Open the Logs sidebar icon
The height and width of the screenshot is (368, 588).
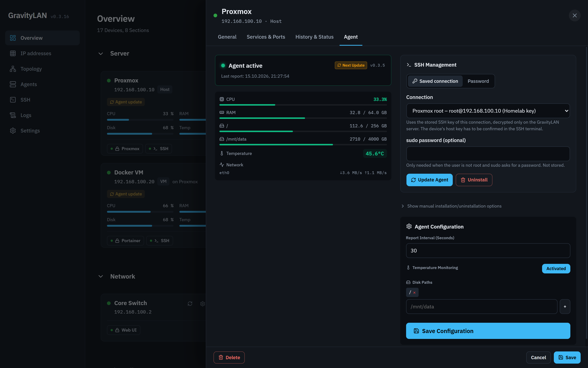13,115
